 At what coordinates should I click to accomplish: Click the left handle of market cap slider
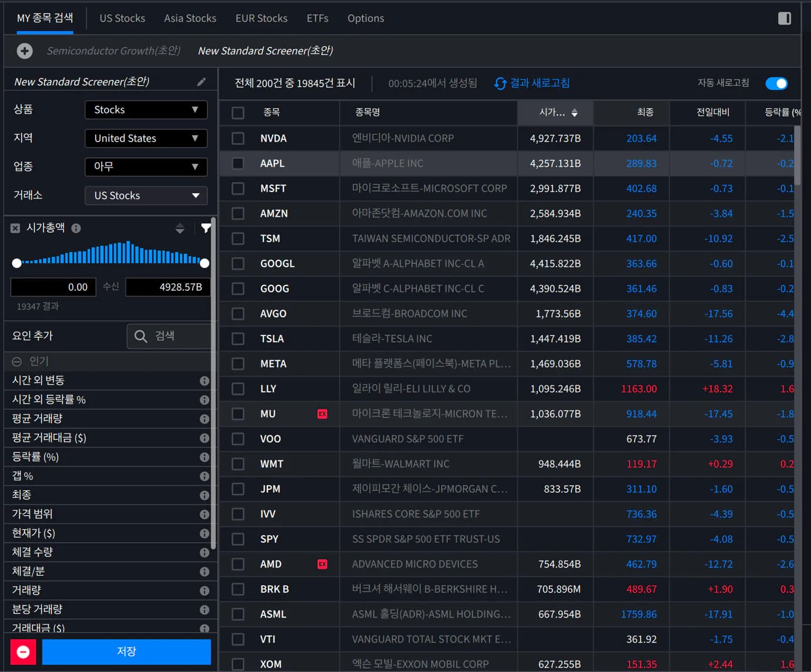[x=17, y=263]
